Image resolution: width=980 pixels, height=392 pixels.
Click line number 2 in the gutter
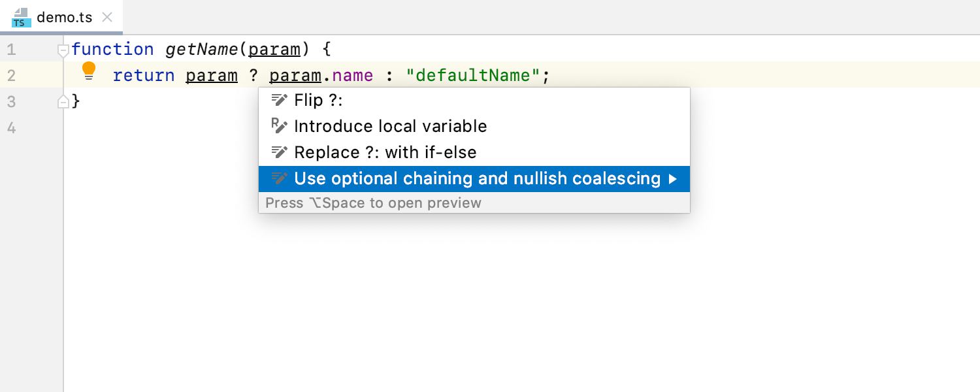click(x=11, y=76)
